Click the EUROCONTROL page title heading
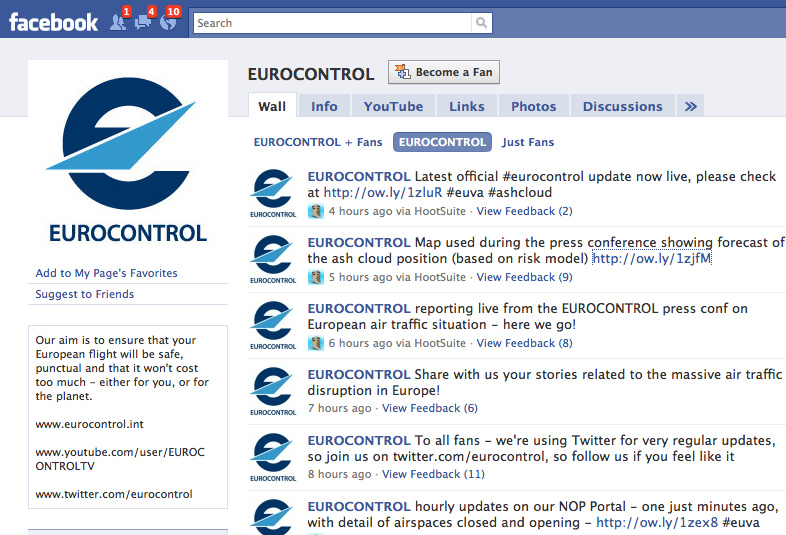Viewport: 786px width, 535px height. click(x=311, y=74)
